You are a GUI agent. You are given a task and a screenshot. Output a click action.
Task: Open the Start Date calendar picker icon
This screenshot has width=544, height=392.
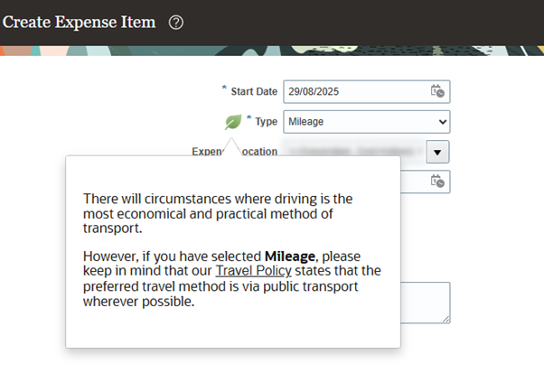click(437, 91)
